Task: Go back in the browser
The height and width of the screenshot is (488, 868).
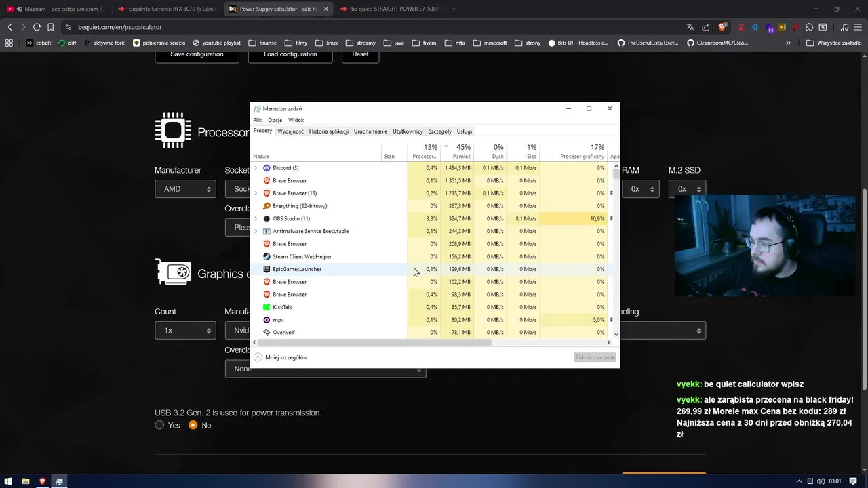Action: (x=9, y=27)
